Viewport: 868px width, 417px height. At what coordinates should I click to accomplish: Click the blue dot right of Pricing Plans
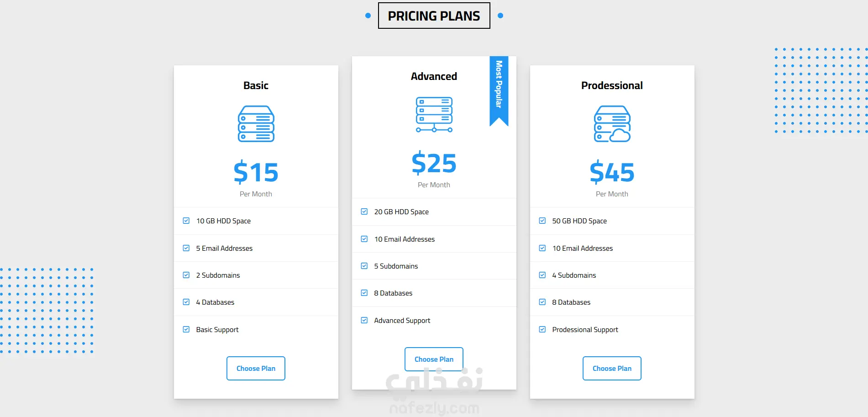[500, 16]
